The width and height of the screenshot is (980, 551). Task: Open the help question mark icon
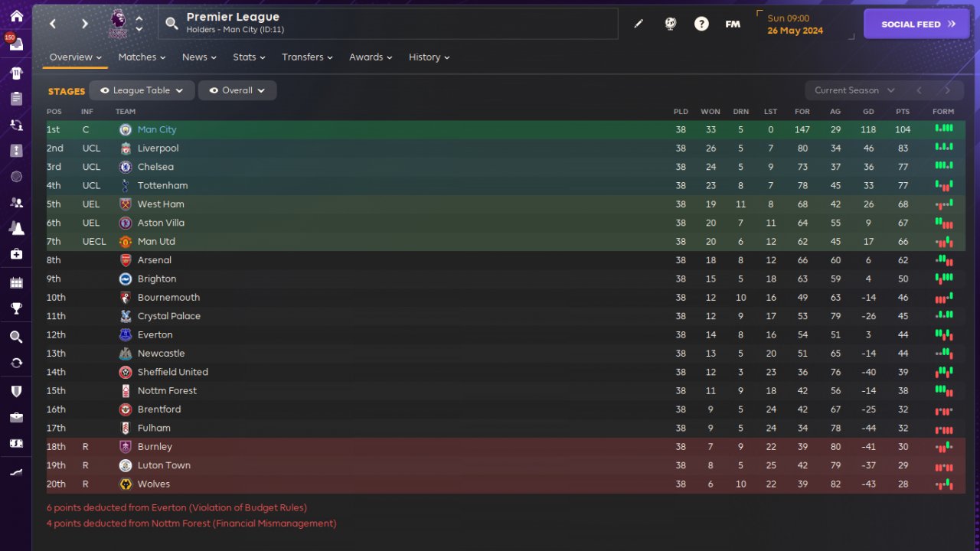(x=701, y=24)
